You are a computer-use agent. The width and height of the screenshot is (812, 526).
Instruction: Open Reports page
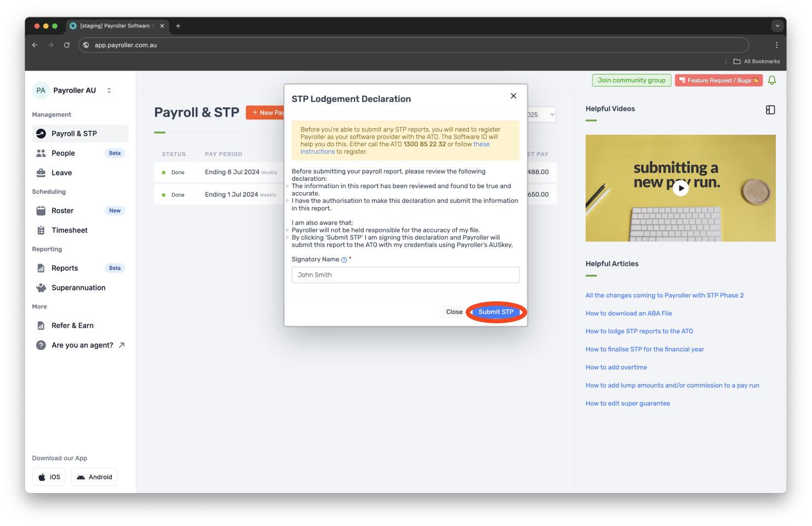[80, 268]
